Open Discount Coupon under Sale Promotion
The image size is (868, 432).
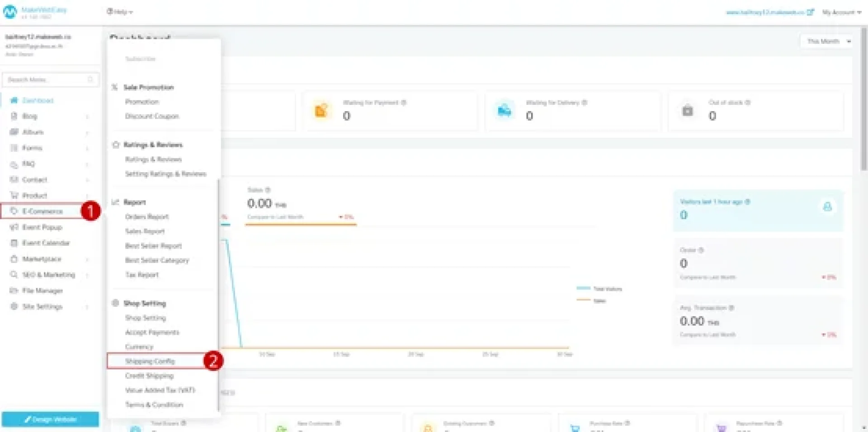pyautogui.click(x=152, y=116)
